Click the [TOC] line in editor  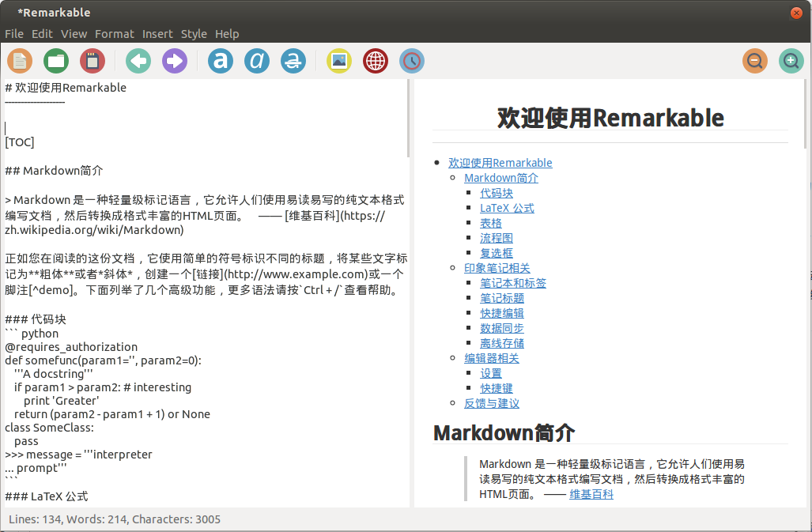[20, 142]
